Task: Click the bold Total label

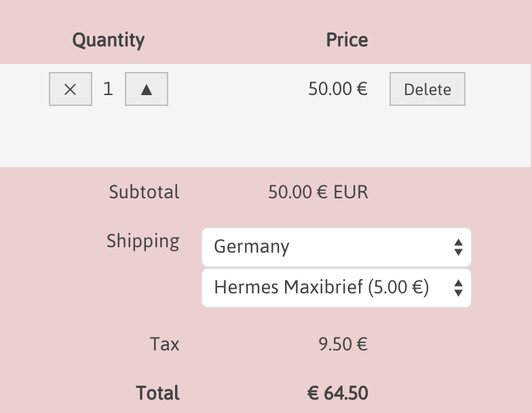Action: click(157, 393)
